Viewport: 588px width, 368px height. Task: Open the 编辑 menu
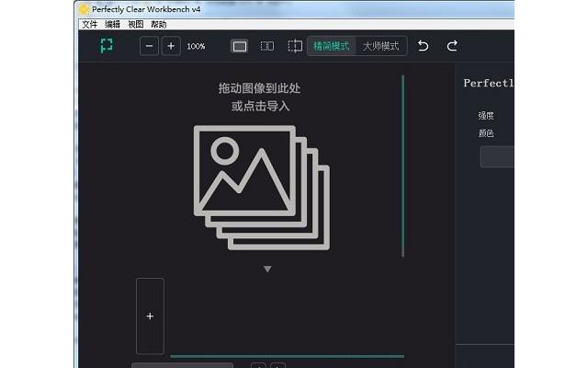coord(112,25)
